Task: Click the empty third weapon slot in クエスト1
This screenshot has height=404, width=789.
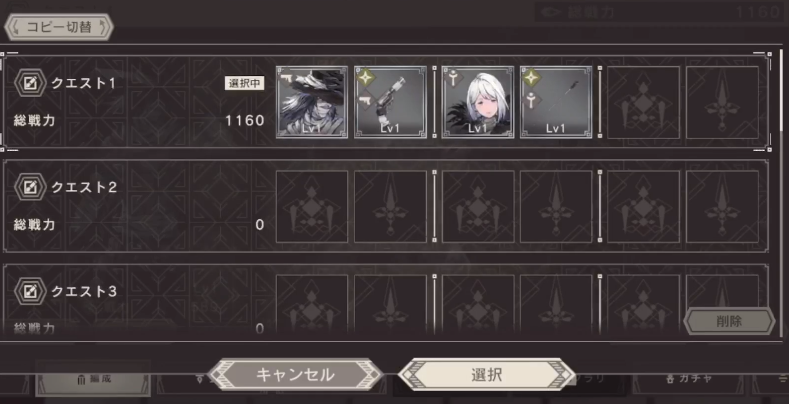Action: click(x=722, y=102)
